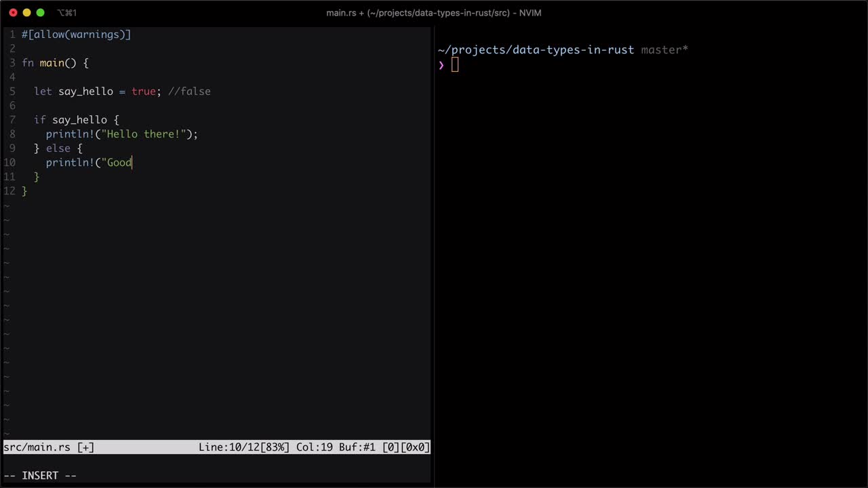Screen dimensions: 868x488
Task: Click the terminal prompt arrow symbol
Action: tap(441, 65)
